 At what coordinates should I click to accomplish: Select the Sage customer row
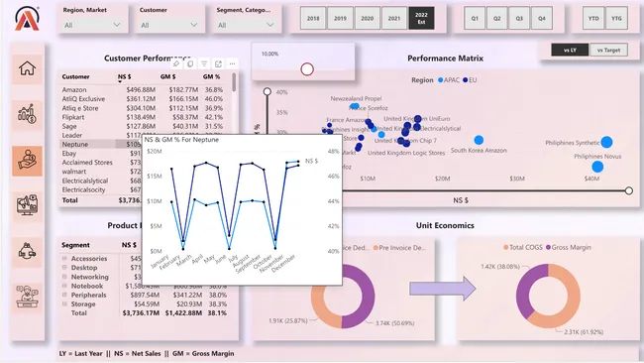point(144,126)
